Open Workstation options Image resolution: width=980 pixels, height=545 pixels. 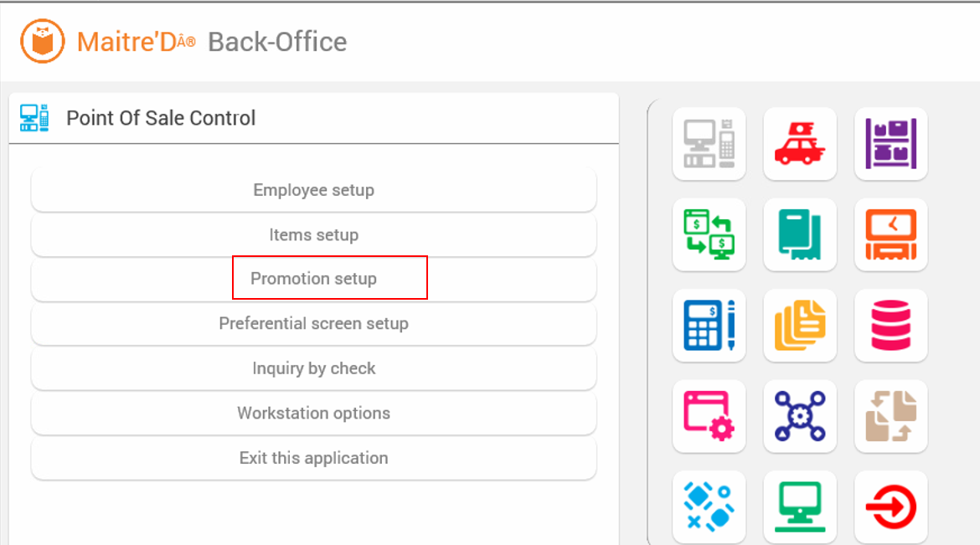click(x=314, y=413)
